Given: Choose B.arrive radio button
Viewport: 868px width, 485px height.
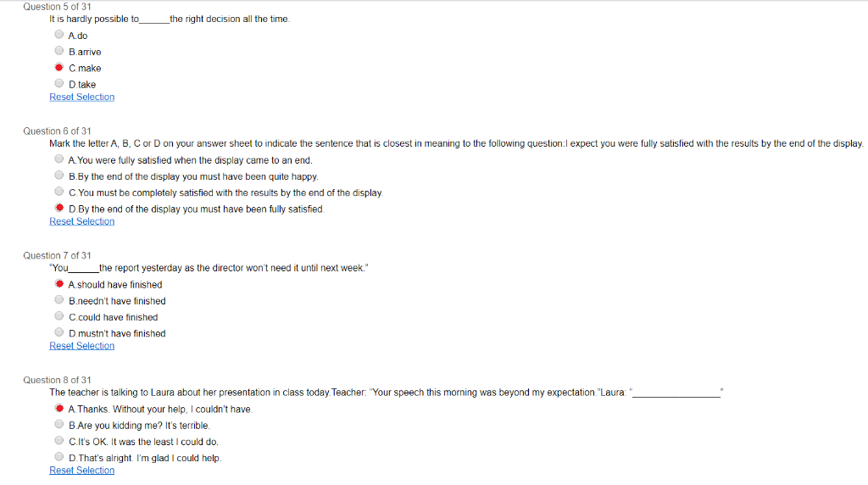Looking at the screenshot, I should pyautogui.click(x=59, y=51).
